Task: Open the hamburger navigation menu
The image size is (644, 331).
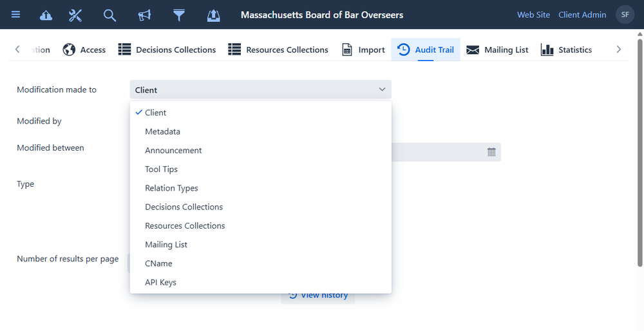Action: tap(15, 15)
